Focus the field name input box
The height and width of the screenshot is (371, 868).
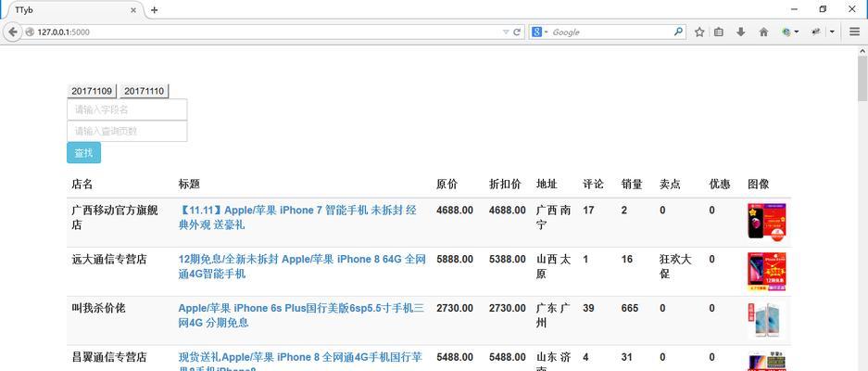coord(127,109)
